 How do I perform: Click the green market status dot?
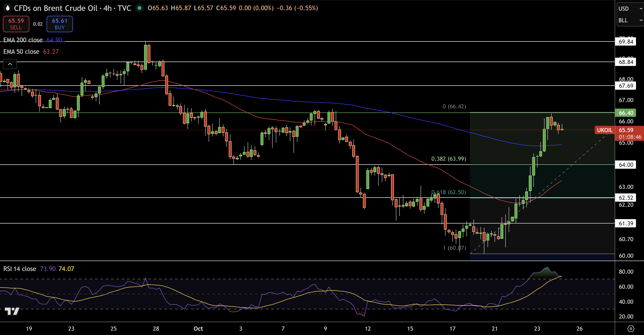pyautogui.click(x=139, y=8)
